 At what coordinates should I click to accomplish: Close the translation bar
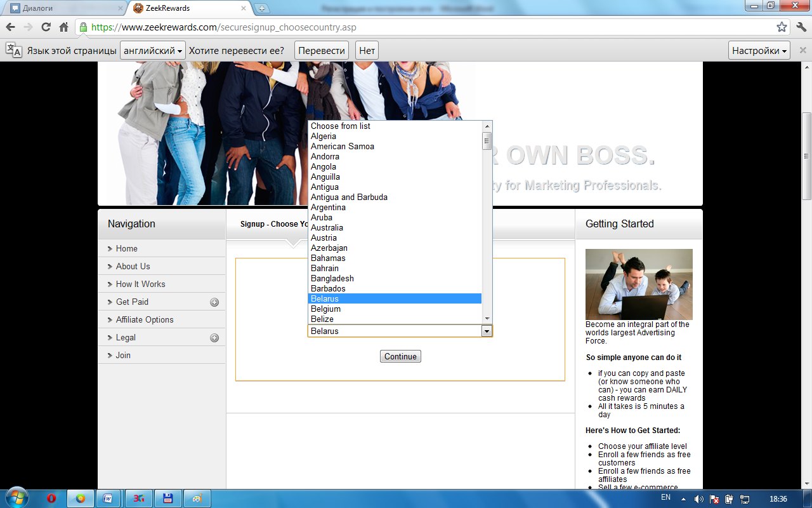pos(802,50)
